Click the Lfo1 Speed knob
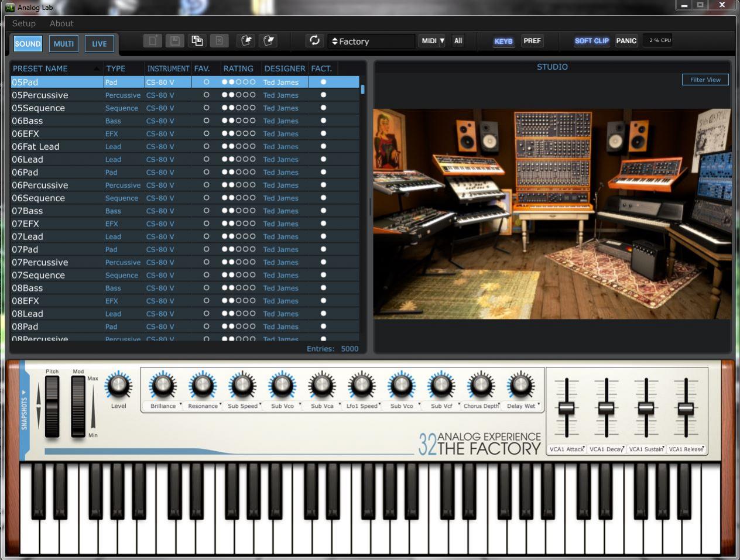The height and width of the screenshot is (560, 740). point(362,386)
